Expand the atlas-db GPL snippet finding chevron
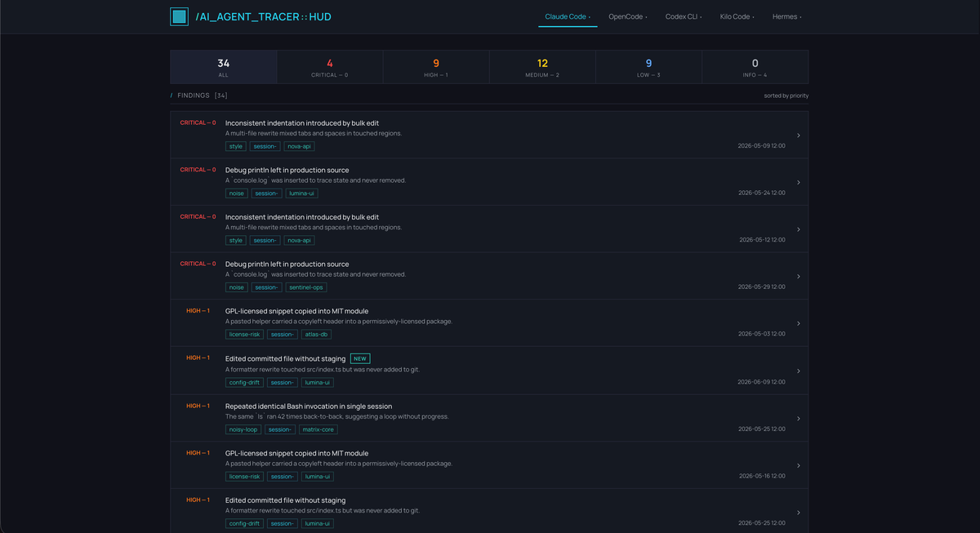 point(798,323)
